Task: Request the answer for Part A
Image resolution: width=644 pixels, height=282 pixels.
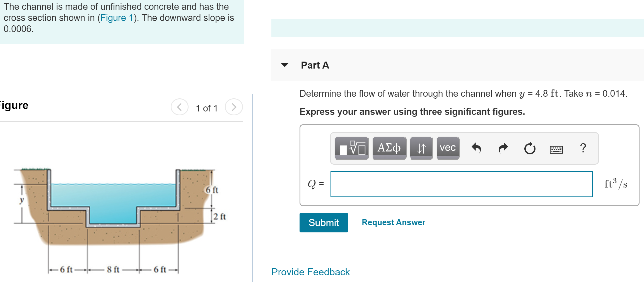Action: (393, 222)
